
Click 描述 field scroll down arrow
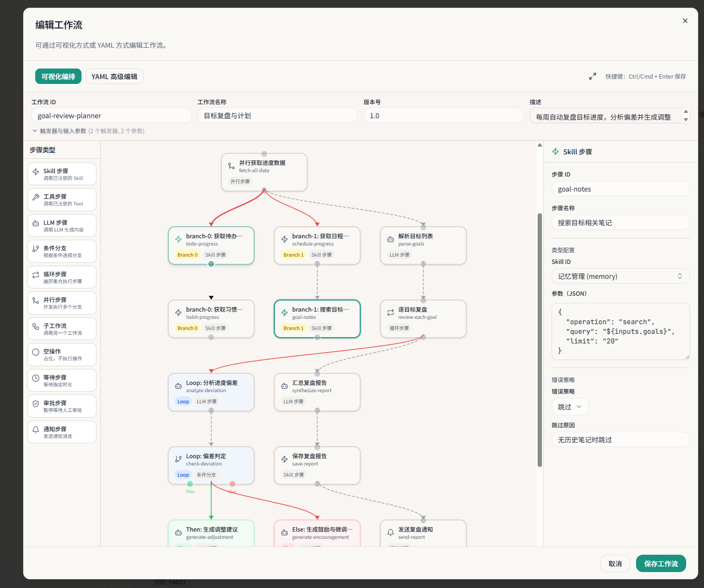pyautogui.click(x=686, y=119)
